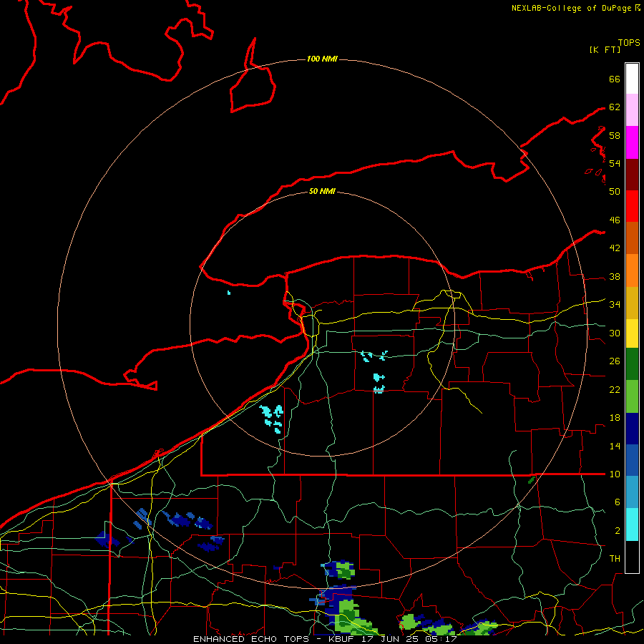The height and width of the screenshot is (644, 644).
Task: Click the green echo top cell near bottom center
Action: coord(345,570)
